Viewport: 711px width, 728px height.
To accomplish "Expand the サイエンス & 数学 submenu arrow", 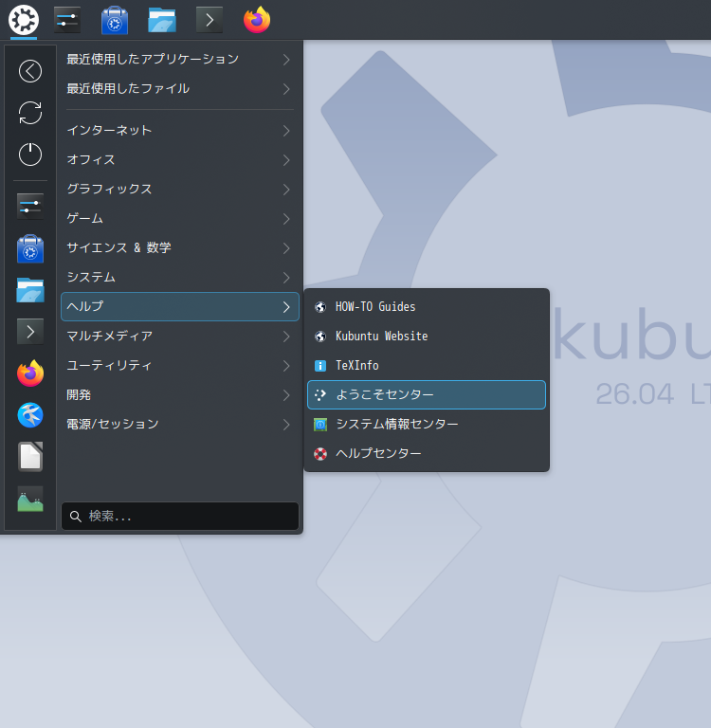I will [286, 248].
